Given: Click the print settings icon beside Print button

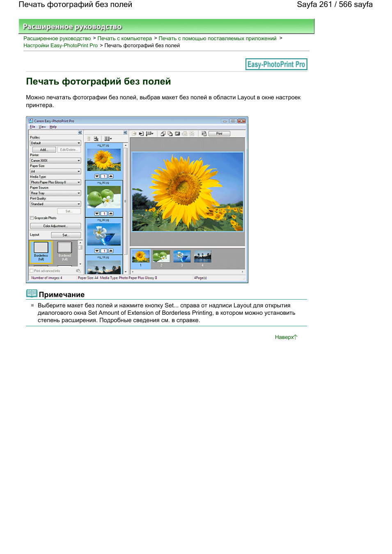Looking at the screenshot, I should tap(204, 134).
